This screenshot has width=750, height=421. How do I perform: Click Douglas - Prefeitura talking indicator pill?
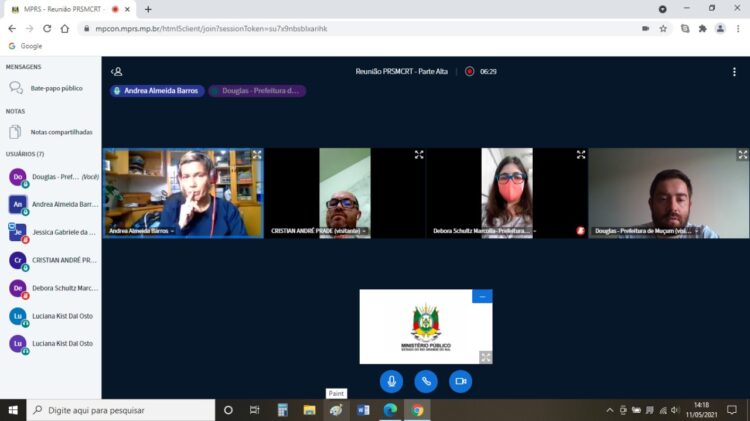coord(257,91)
